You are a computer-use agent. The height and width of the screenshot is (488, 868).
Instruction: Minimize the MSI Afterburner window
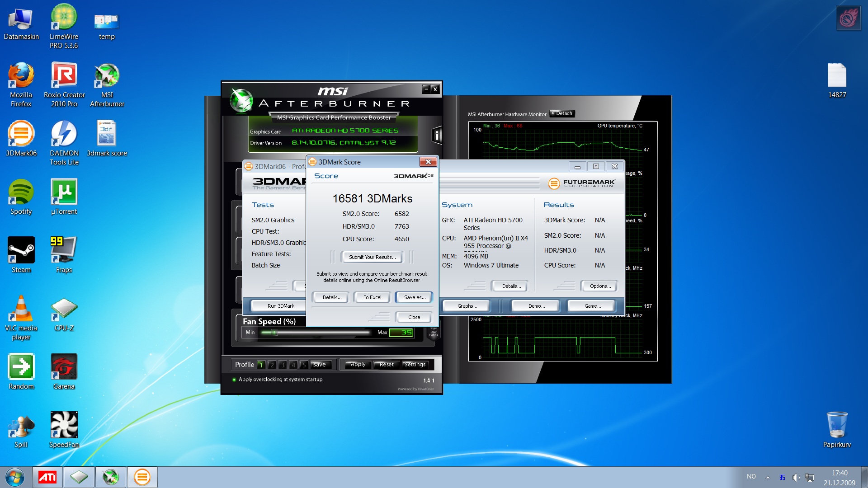[x=426, y=89]
